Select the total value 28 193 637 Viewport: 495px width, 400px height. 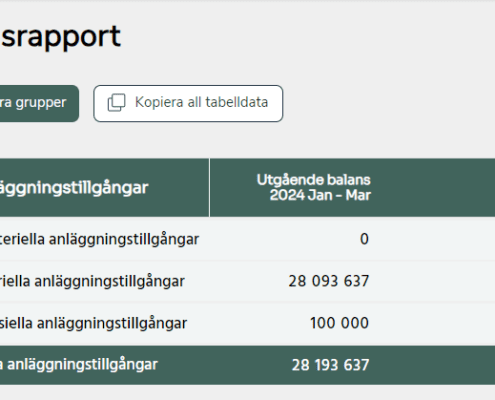[x=330, y=365]
